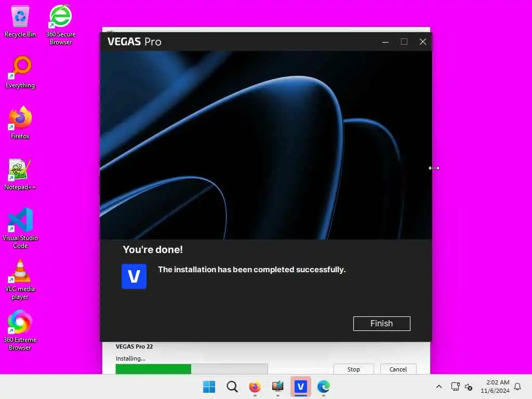The height and width of the screenshot is (399, 532).
Task: Click the 'Installing...' status text
Action: (130, 358)
